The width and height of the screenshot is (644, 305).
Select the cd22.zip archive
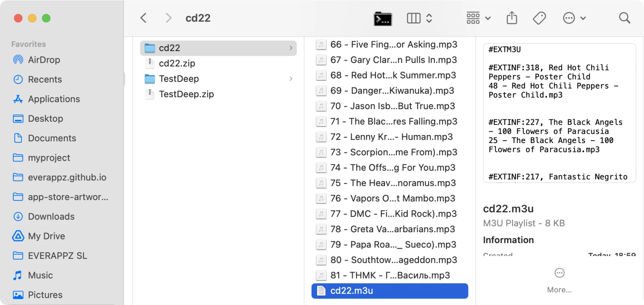pos(177,63)
